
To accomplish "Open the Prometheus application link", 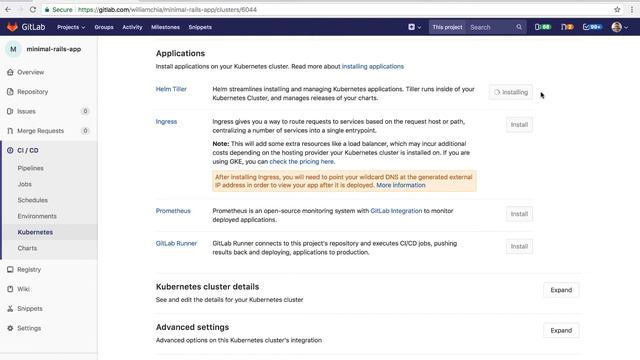I will click(173, 211).
